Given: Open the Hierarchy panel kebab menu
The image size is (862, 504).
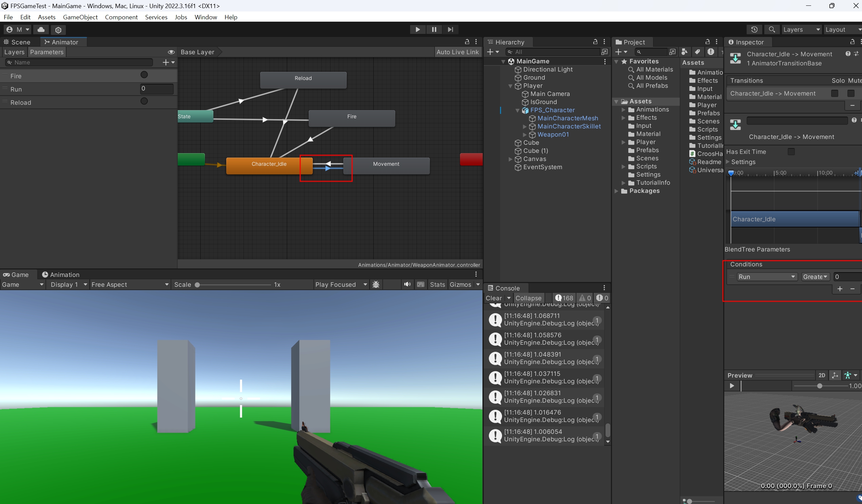Looking at the screenshot, I should tap(605, 42).
